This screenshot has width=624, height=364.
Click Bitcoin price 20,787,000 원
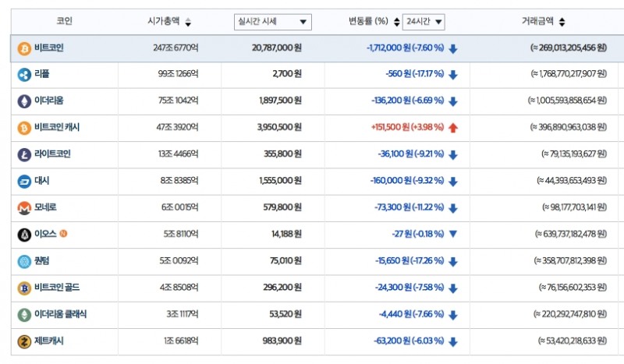coord(277,48)
